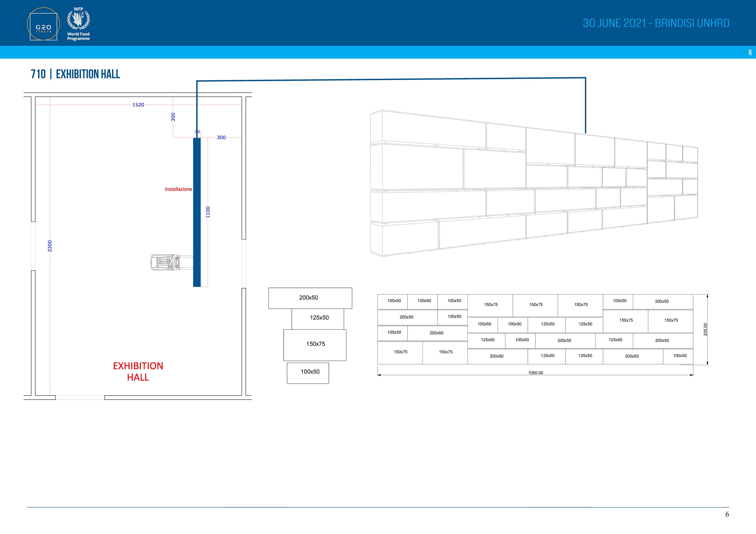
Task: Click the 2200 height dimension label
Action: coord(50,246)
